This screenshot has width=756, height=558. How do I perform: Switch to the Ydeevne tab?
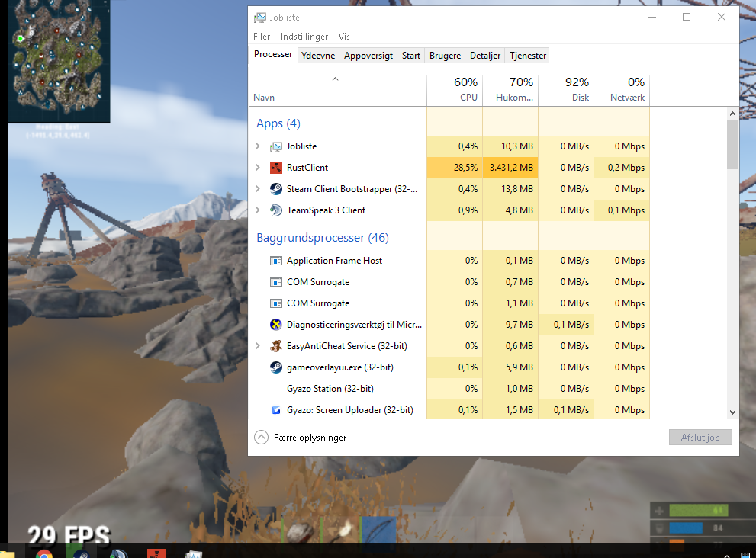click(x=318, y=56)
